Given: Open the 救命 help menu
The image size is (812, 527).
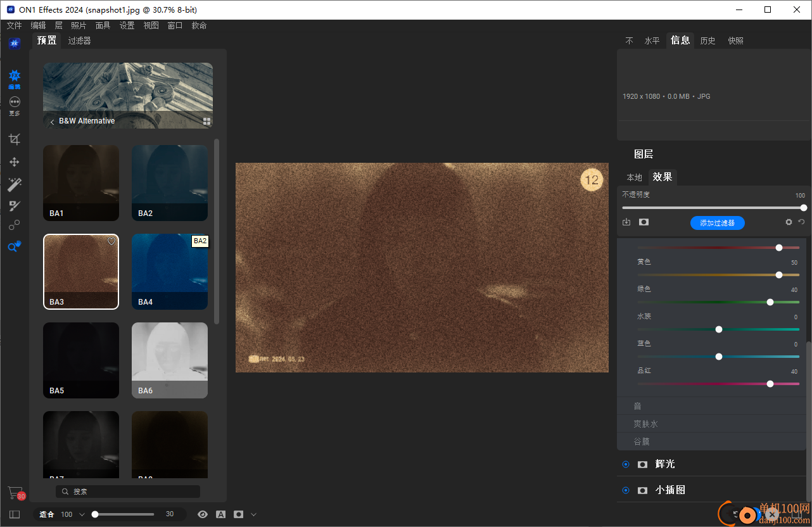Looking at the screenshot, I should coord(199,25).
